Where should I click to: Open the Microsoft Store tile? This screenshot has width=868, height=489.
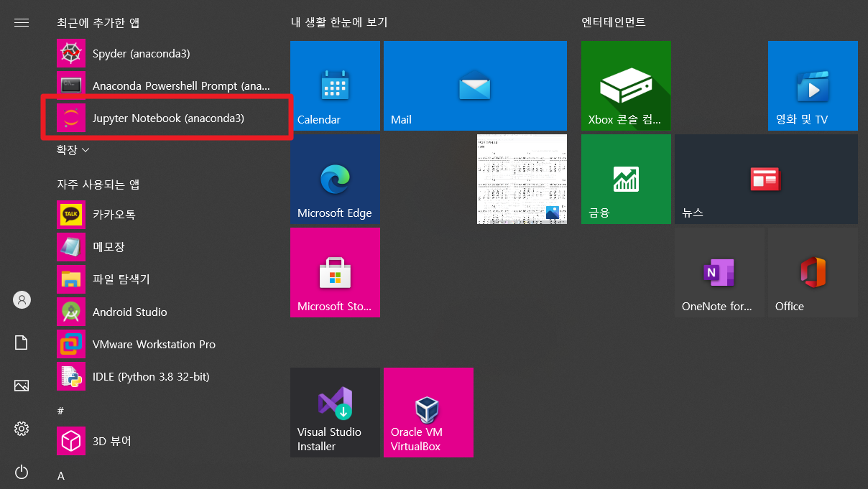(x=335, y=272)
